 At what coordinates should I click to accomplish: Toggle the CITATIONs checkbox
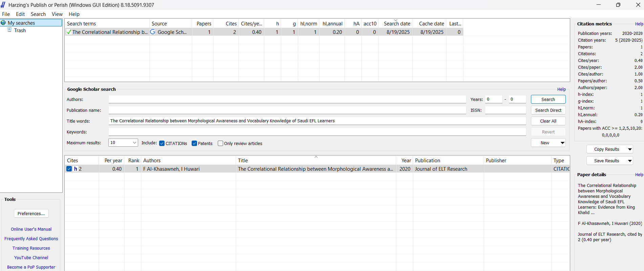pyautogui.click(x=162, y=143)
